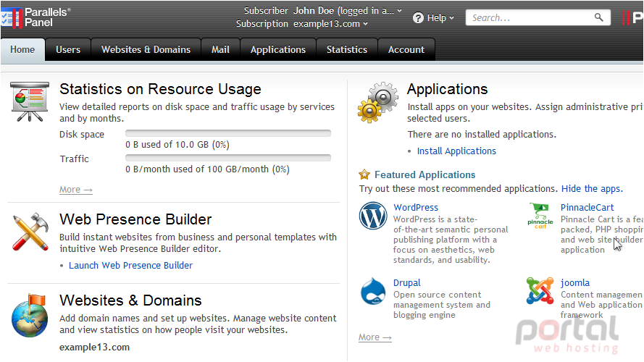
Task: Click '0 B used of 10.0 GB (0%)' text
Action: (177, 145)
